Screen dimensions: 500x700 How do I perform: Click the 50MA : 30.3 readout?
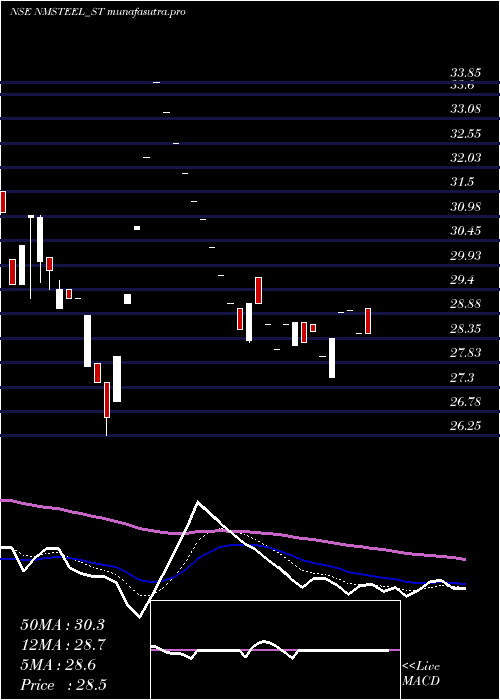62,625
